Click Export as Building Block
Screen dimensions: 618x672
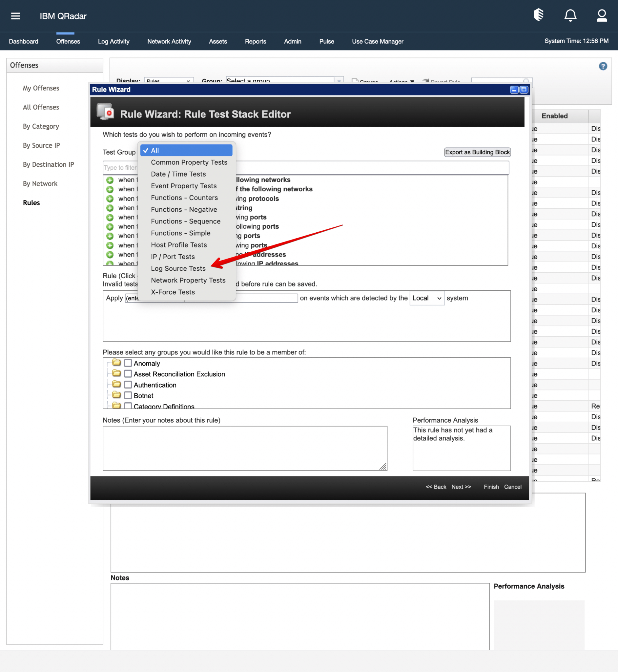tap(477, 152)
